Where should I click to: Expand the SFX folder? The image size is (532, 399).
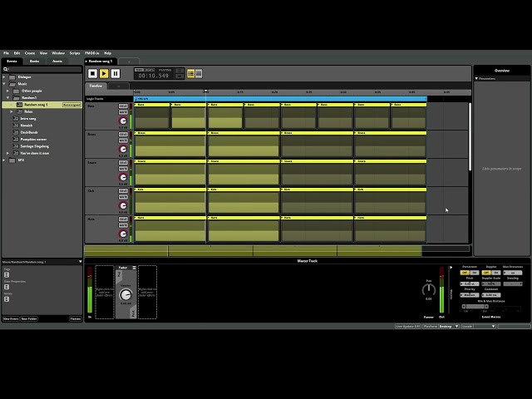[x=4, y=160]
